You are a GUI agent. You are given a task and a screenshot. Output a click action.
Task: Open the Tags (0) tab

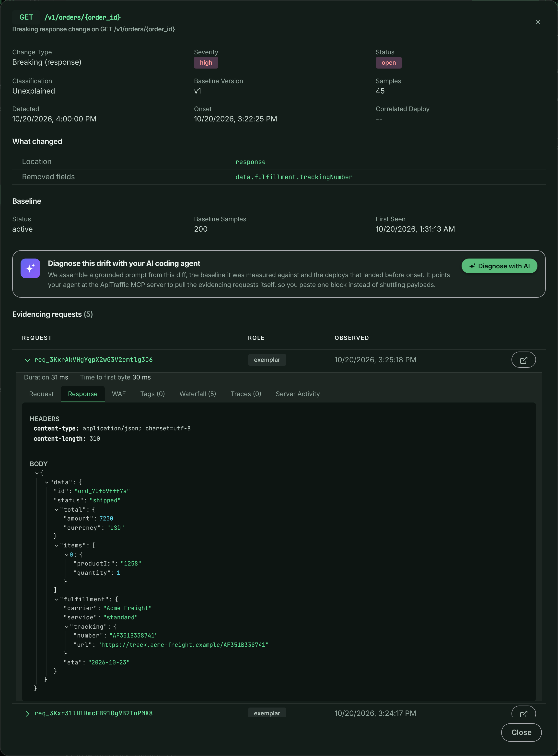click(x=153, y=394)
